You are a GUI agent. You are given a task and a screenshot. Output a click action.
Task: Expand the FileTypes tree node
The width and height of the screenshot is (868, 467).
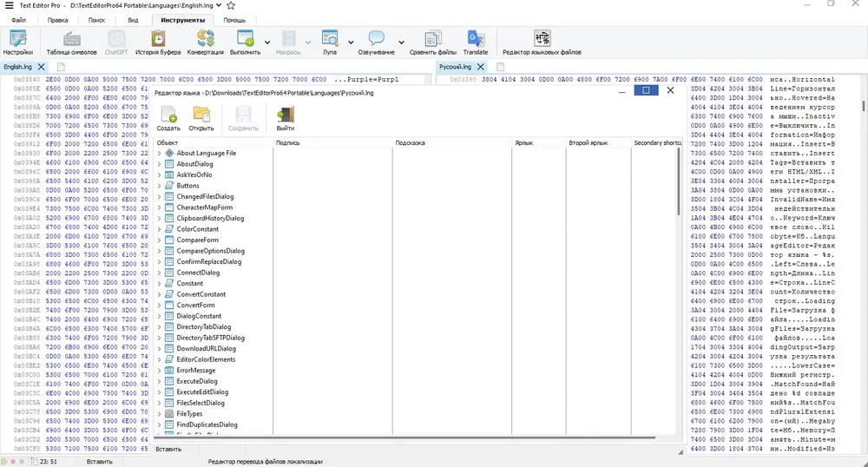pos(160,414)
